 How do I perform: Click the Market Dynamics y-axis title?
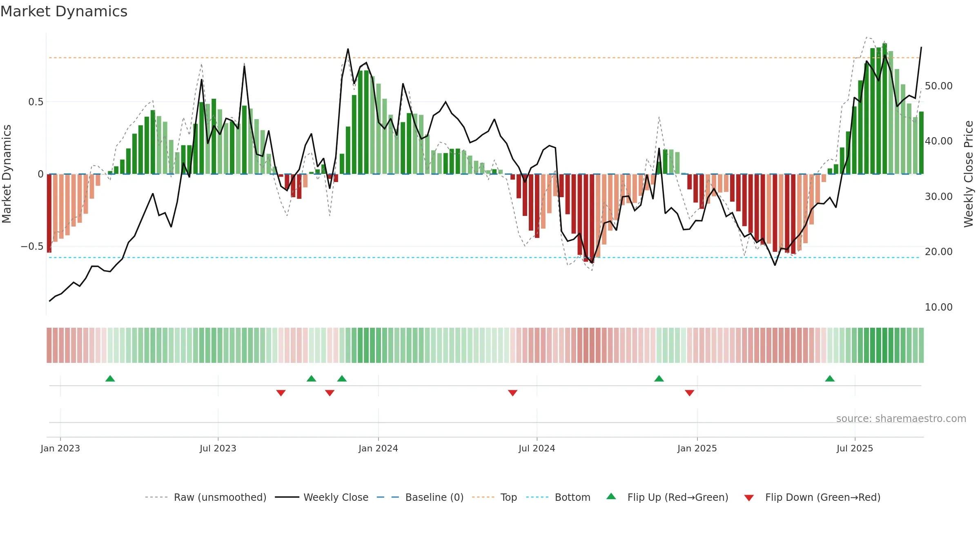pos(7,174)
